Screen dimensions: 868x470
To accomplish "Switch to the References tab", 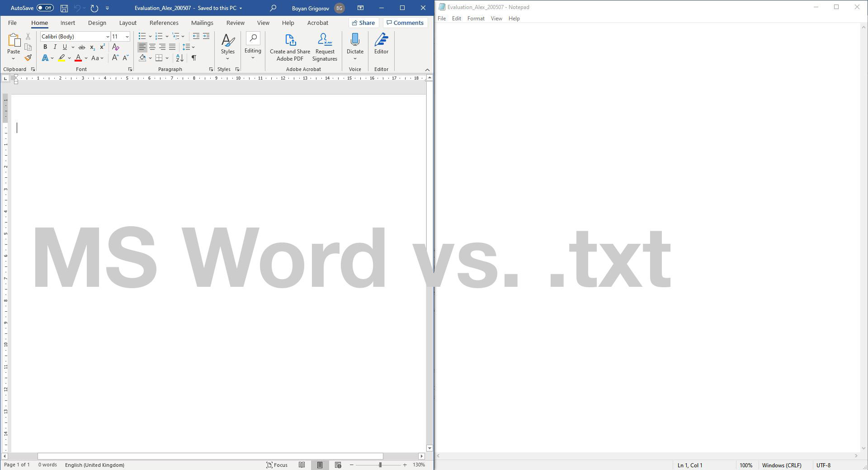I will [x=164, y=23].
